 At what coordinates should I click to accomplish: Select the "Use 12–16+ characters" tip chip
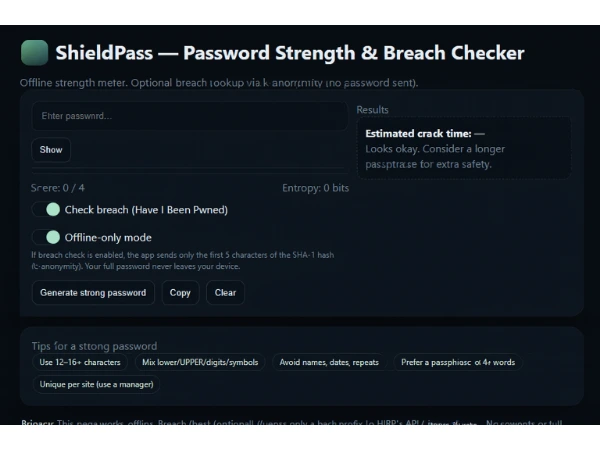coord(80,362)
